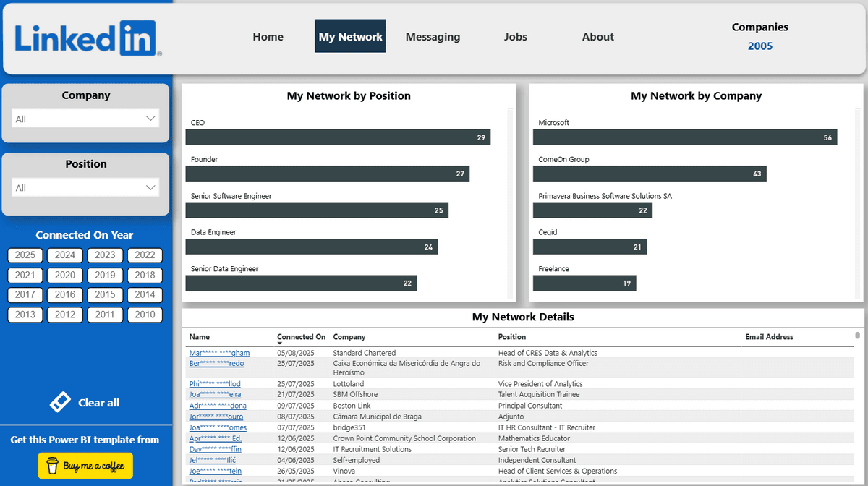Filter by the 2014 year button
Screen dimensions: 868x486
coord(145,294)
